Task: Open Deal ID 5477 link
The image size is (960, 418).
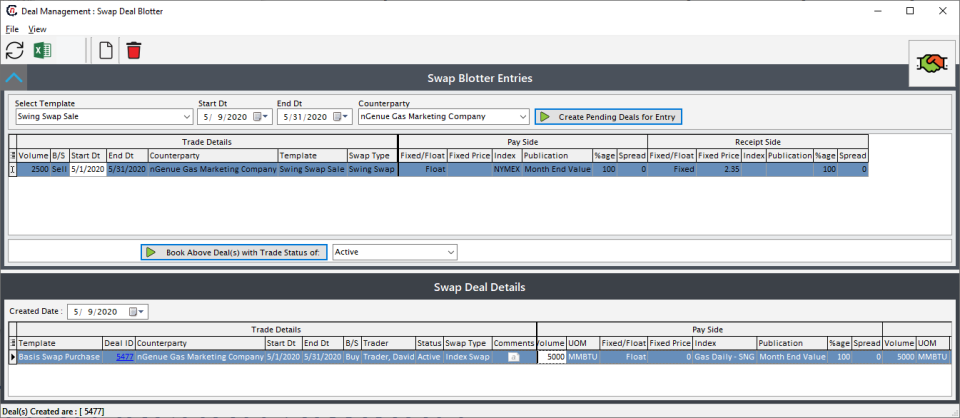Action: pyautogui.click(x=125, y=357)
